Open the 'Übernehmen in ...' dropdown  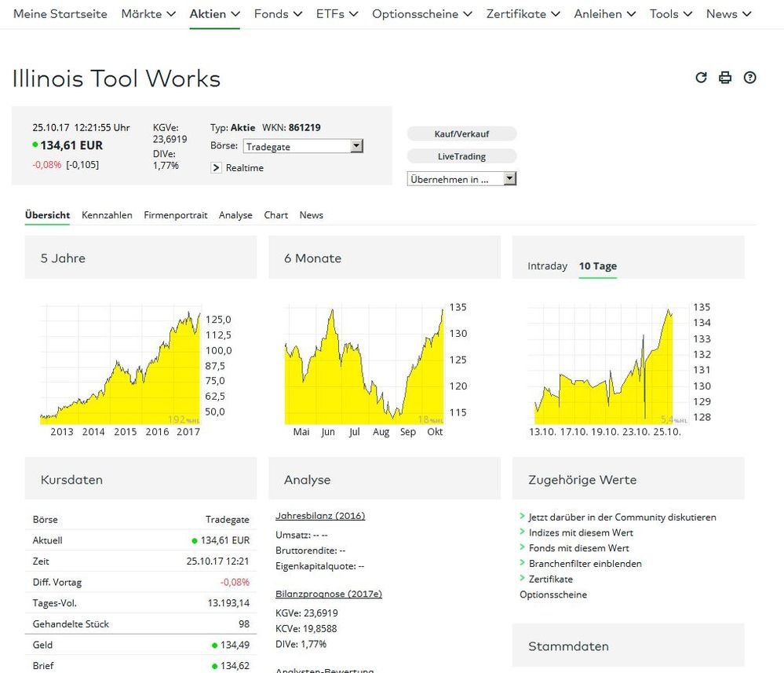pos(461,179)
